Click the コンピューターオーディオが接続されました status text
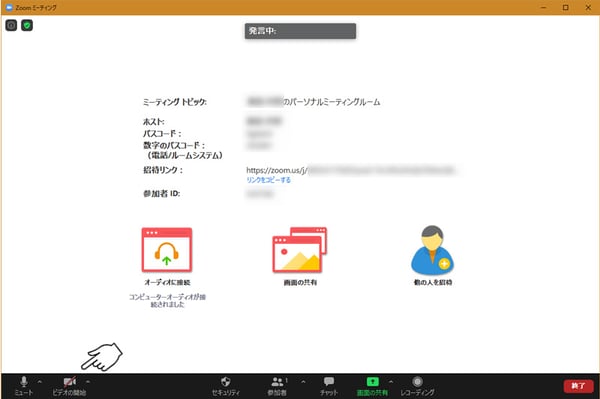600x399 pixels. (167, 300)
